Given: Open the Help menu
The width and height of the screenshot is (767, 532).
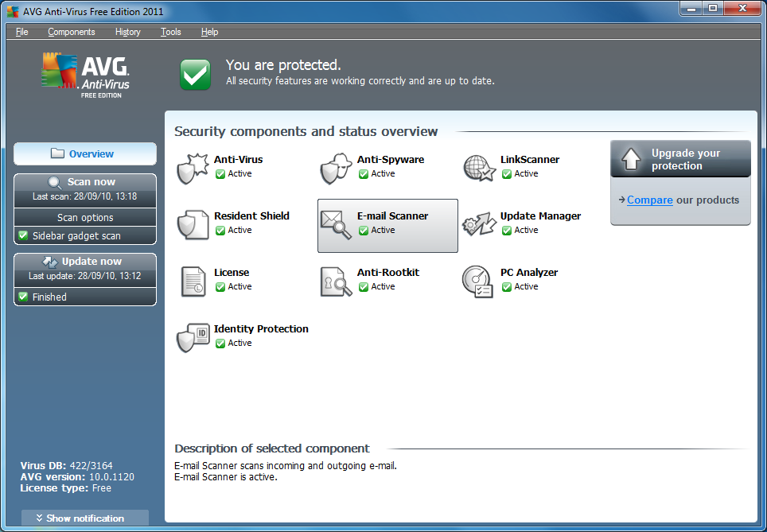Looking at the screenshot, I should point(209,32).
